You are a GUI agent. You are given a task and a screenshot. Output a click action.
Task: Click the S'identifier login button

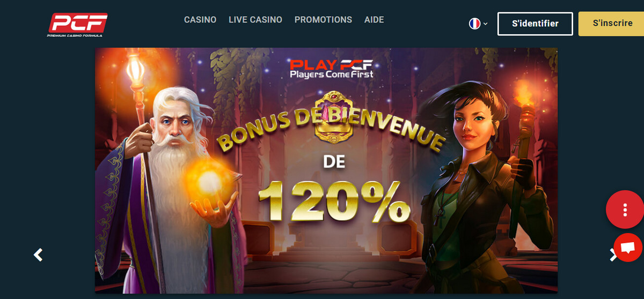[535, 24]
